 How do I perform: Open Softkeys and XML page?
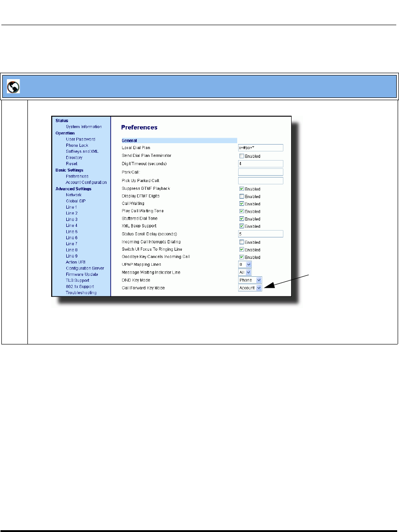pos(82,152)
